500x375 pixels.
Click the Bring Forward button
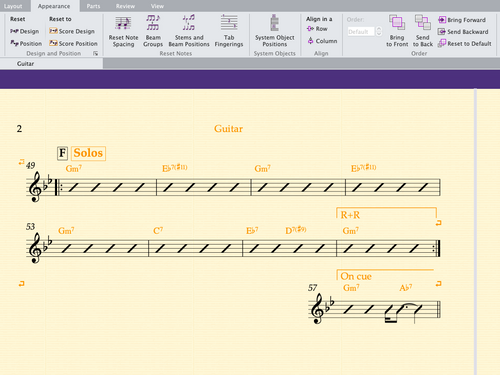pos(462,20)
